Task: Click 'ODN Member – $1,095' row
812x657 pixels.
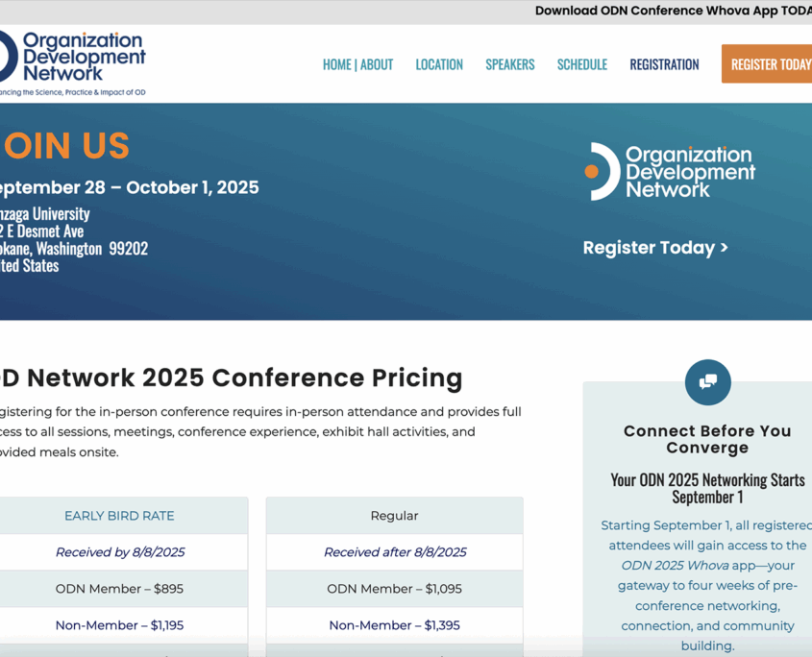Action: [395, 589]
